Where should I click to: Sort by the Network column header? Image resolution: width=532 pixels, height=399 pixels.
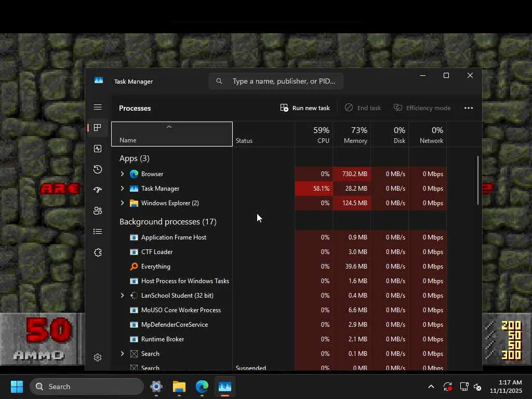[428, 134]
